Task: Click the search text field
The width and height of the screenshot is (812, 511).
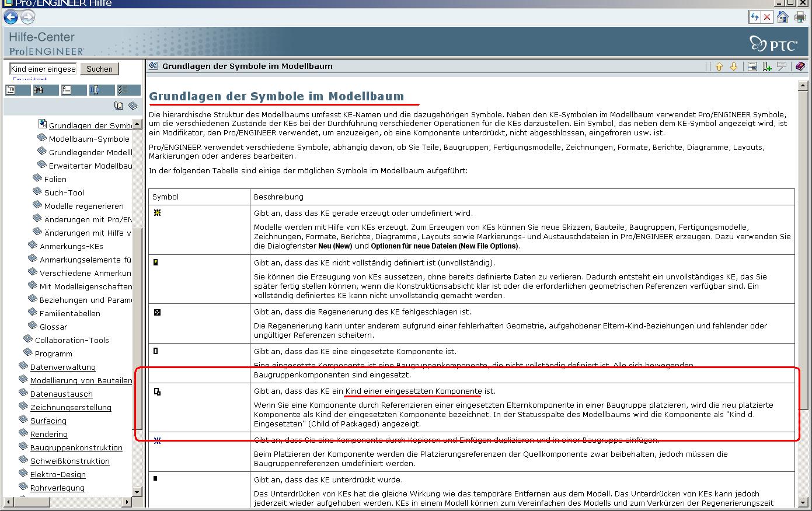Action: click(43, 69)
